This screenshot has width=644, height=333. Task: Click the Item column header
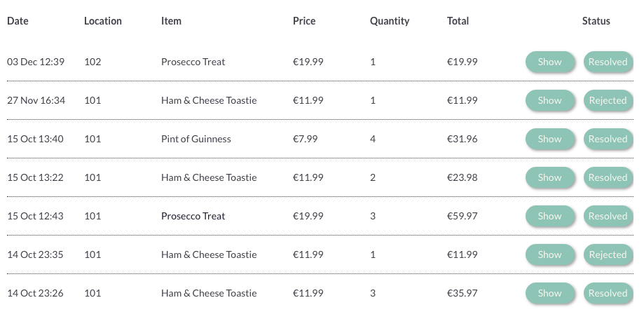click(171, 21)
